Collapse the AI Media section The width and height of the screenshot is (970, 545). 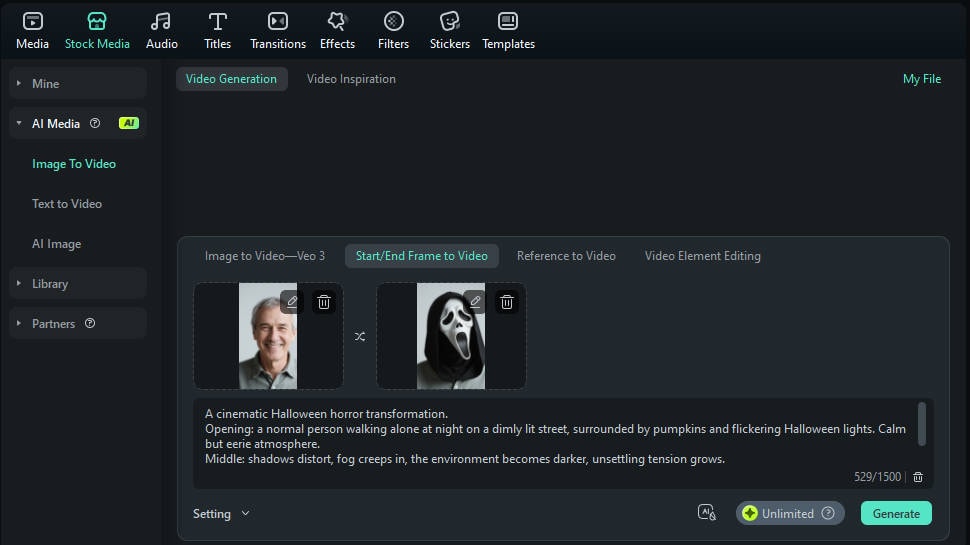[19, 123]
